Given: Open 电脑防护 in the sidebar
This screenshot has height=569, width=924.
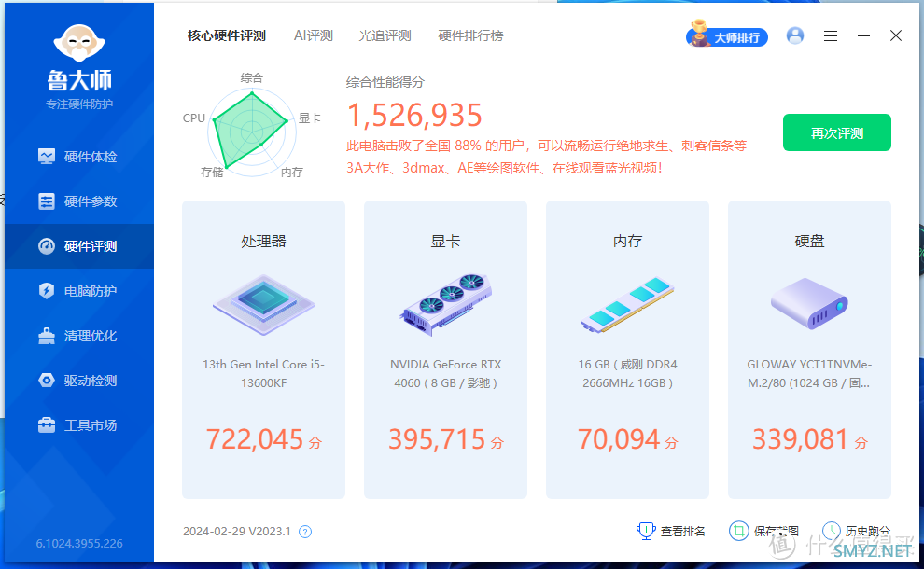Looking at the screenshot, I should coord(79,291).
